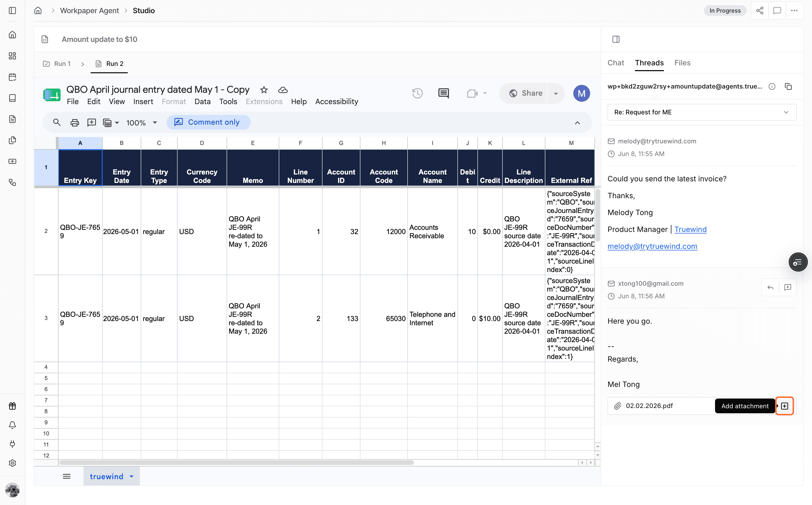
Task: Select row 2 header
Action: (x=46, y=231)
